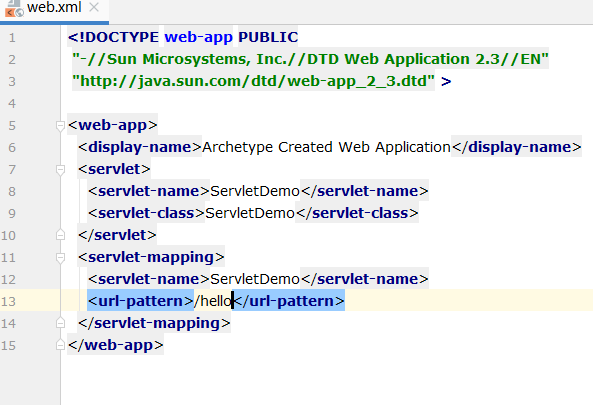593x405 pixels.
Task: Click ServletDemo value in servlet-class line
Action: [x=250, y=213]
